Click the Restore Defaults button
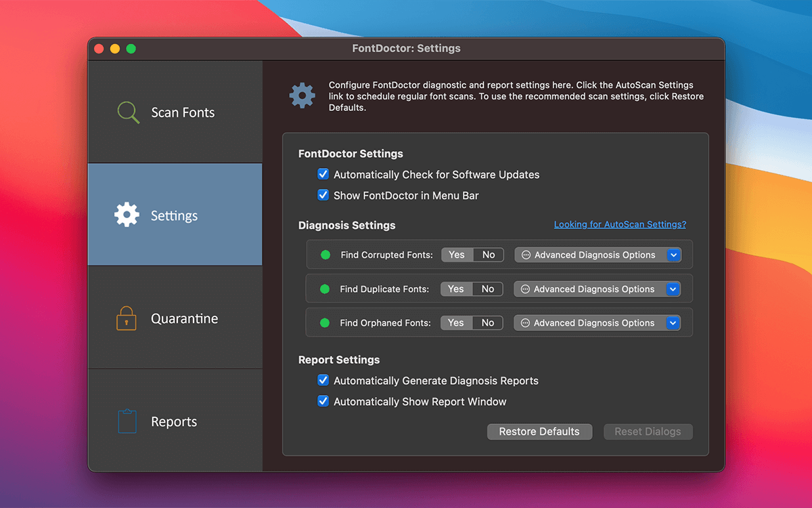This screenshot has width=812, height=508. (539, 431)
